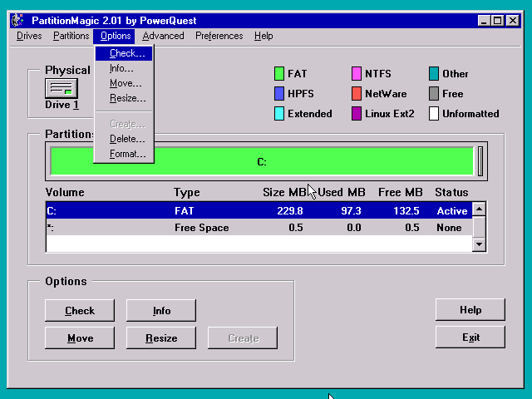The width and height of the screenshot is (532, 399).
Task: Click the PartitionMagic title bar icon
Action: pos(17,20)
